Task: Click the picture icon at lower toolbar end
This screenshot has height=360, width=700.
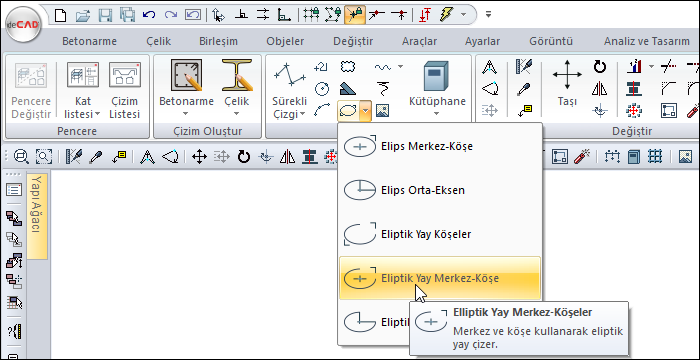Action: (684, 156)
